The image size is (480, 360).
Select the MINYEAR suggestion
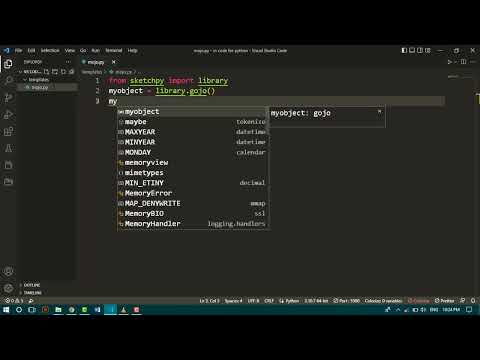(x=193, y=142)
